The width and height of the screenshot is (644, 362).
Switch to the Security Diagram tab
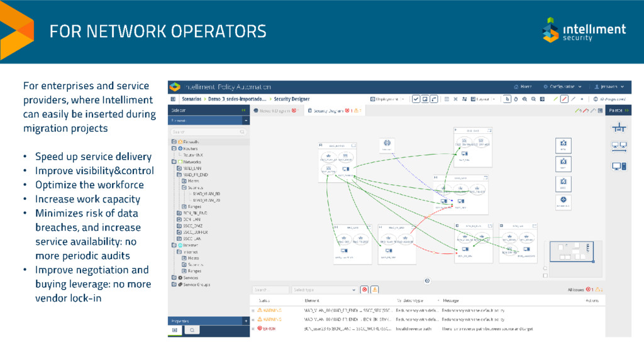[335, 111]
